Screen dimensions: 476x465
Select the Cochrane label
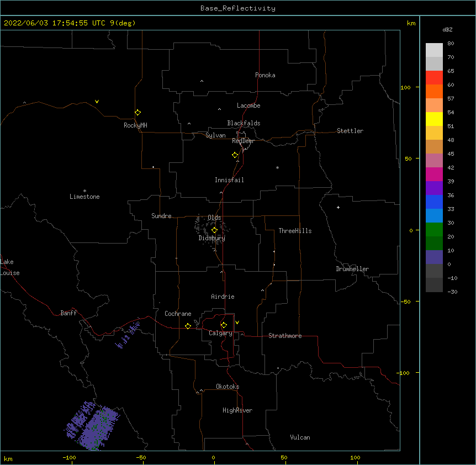[x=178, y=314]
